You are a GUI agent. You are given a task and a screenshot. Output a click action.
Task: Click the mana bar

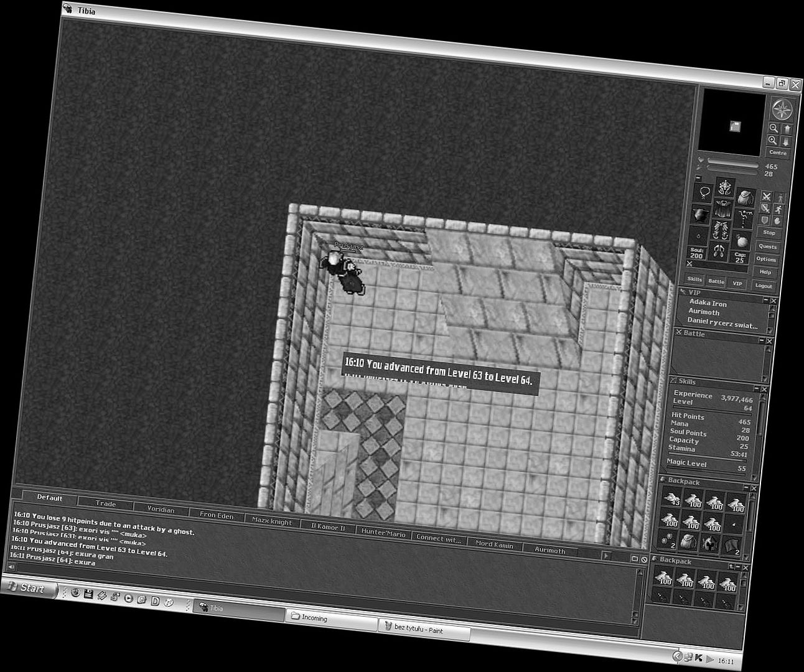click(x=732, y=170)
